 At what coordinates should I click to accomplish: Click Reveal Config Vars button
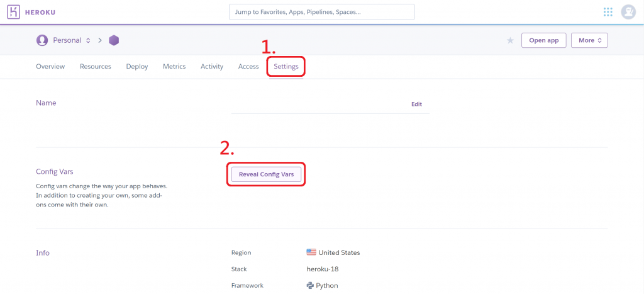click(267, 174)
